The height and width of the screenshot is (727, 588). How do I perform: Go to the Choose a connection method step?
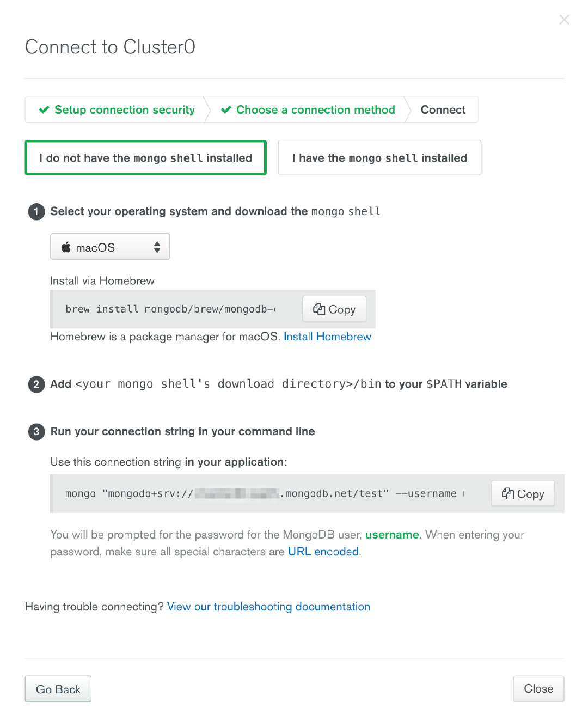click(x=308, y=110)
